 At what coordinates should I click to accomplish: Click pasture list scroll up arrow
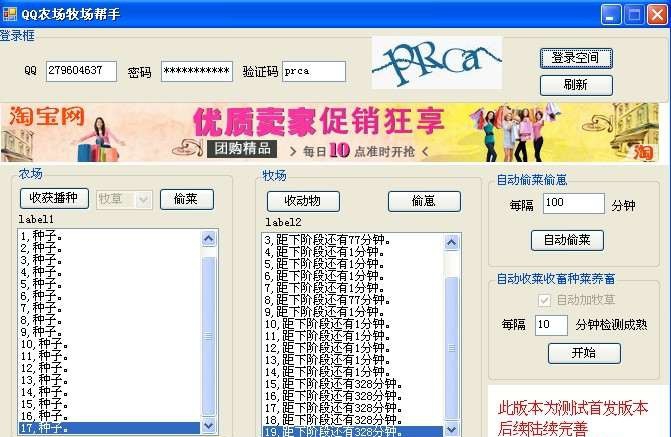point(452,243)
